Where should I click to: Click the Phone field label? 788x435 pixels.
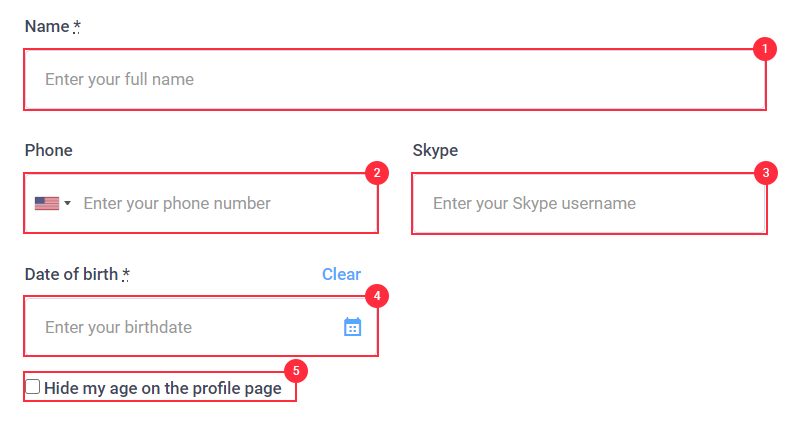point(49,150)
